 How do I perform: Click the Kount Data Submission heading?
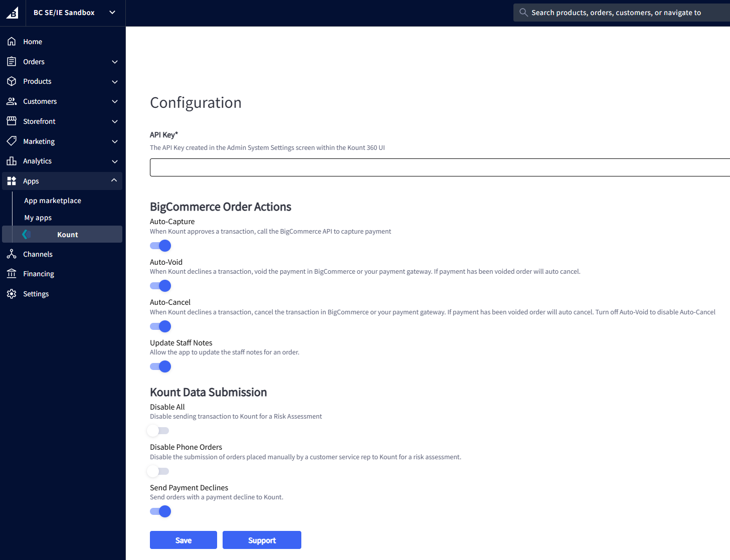click(x=209, y=392)
